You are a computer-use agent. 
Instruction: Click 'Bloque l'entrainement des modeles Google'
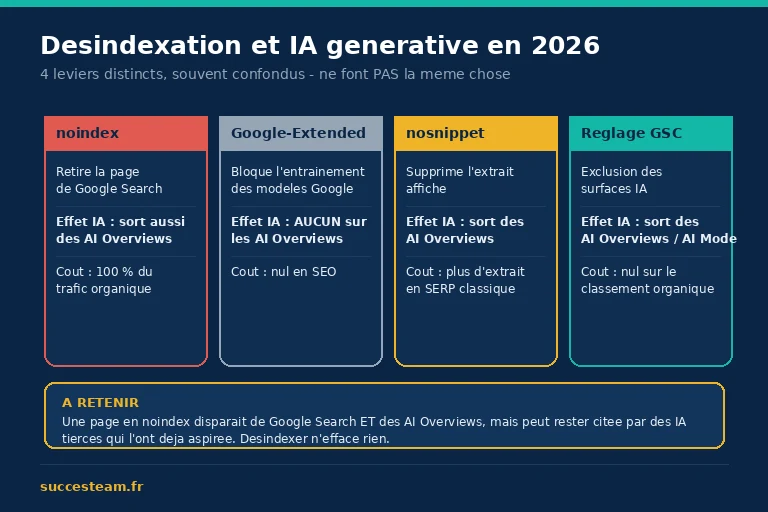[298, 180]
